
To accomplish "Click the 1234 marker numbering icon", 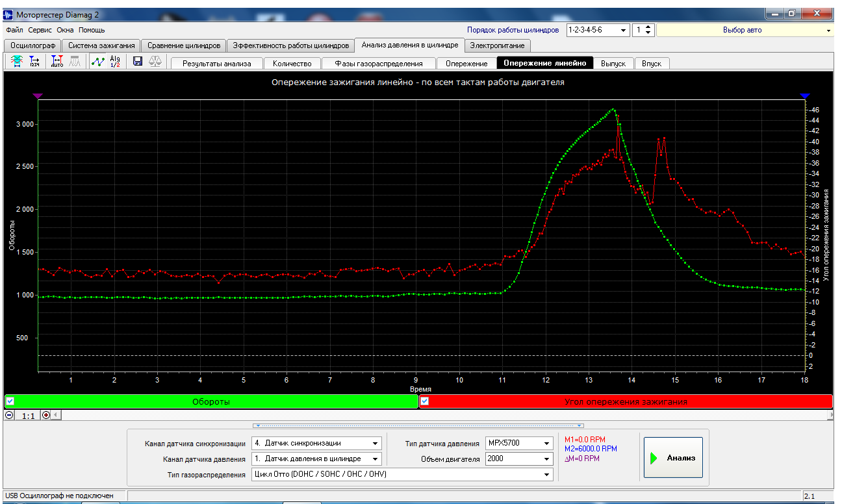I will click(x=35, y=62).
